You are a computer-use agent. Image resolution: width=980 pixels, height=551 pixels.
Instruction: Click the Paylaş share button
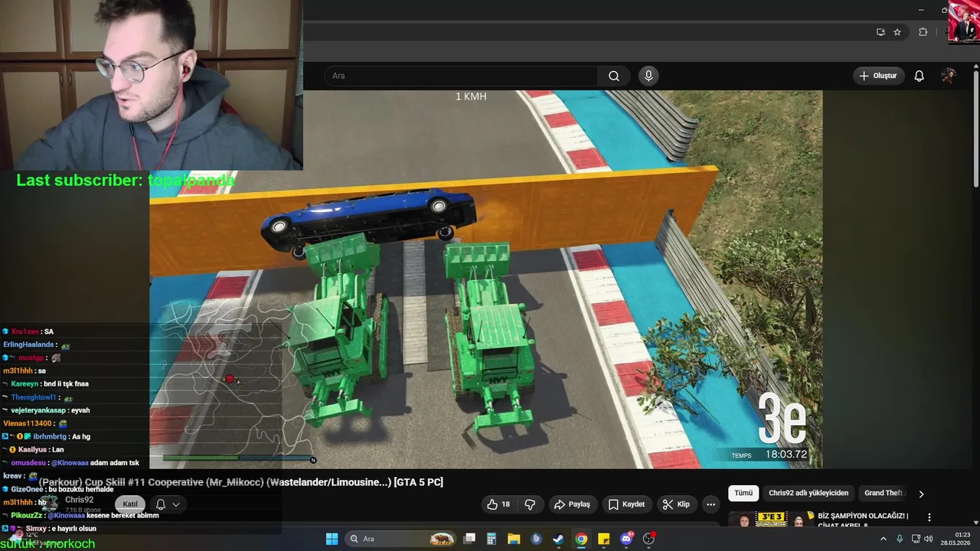click(x=572, y=504)
